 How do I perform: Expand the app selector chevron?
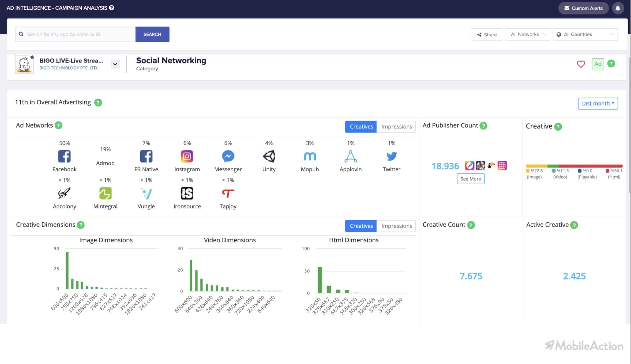tap(115, 64)
